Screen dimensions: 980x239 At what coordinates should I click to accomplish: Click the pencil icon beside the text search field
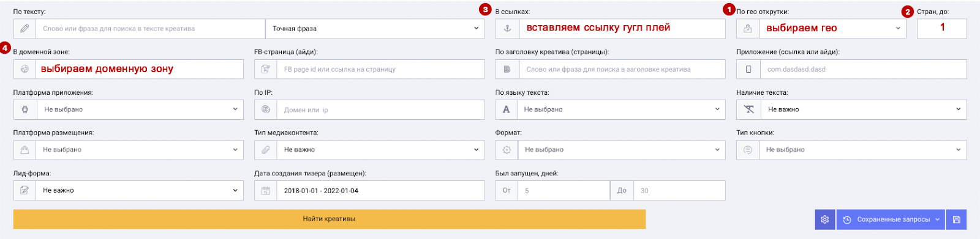24,29
